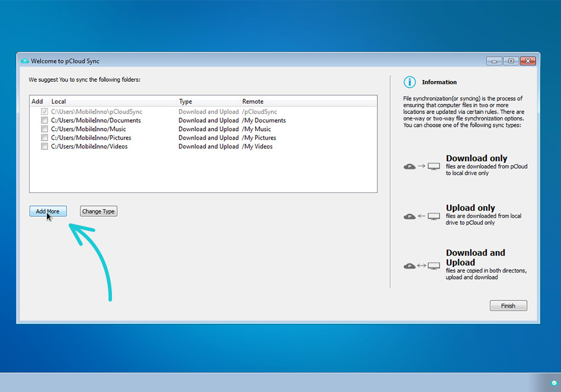561x392 pixels.
Task: Check the Music folder checkbox
Action: (x=44, y=129)
